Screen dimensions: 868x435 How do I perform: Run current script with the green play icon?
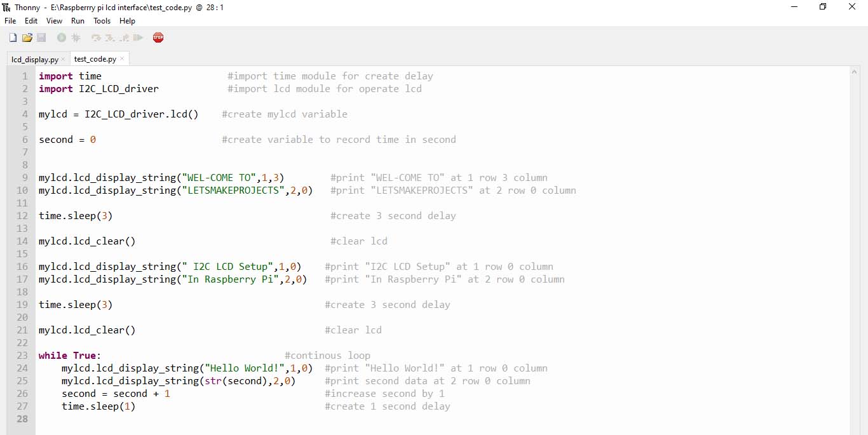pos(62,38)
